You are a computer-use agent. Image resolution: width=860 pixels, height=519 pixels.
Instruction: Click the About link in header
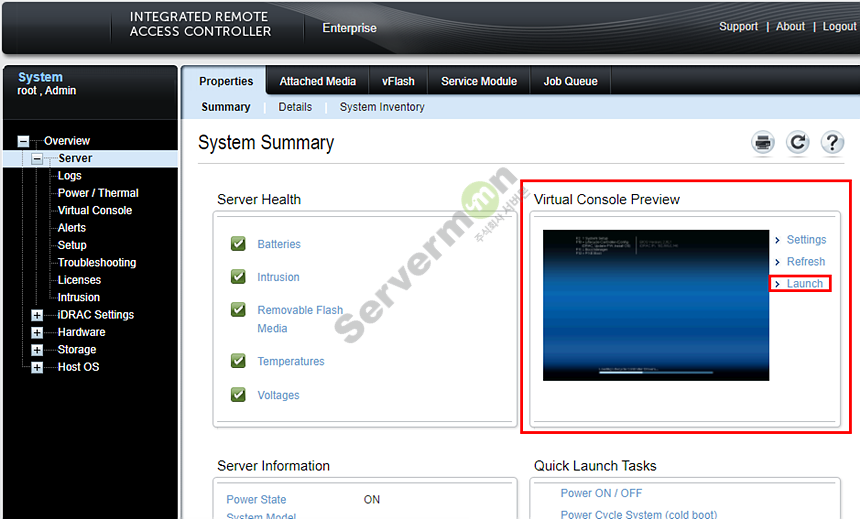point(790,26)
